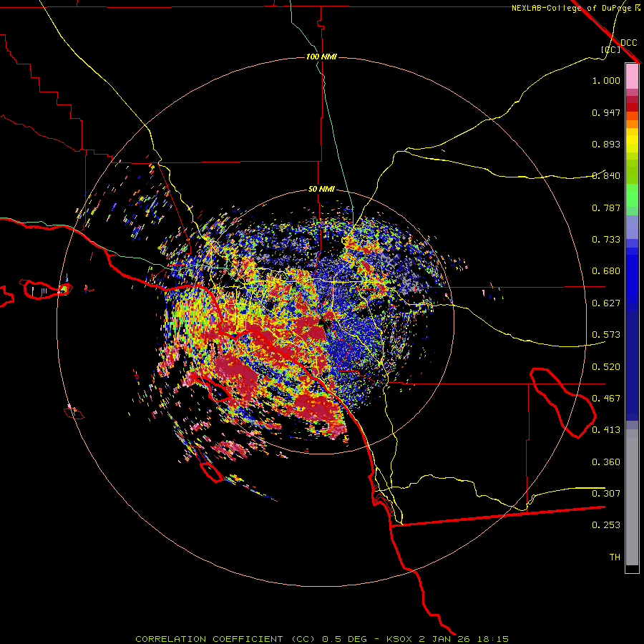
Task: Click the 0.307 scale value
Action: pyautogui.click(x=606, y=494)
